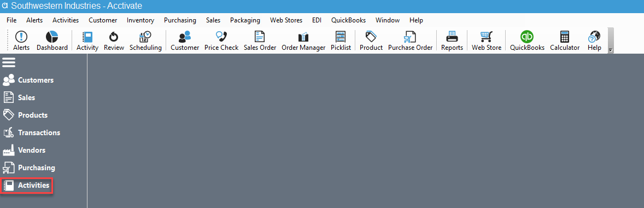Open the Review toolbar icon

pyautogui.click(x=114, y=41)
